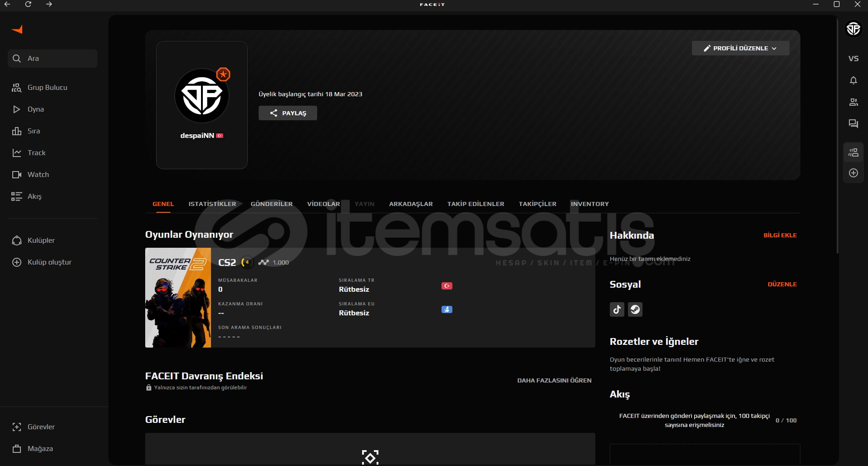Open TikTok social link
The height and width of the screenshot is (466, 868).
click(x=617, y=309)
